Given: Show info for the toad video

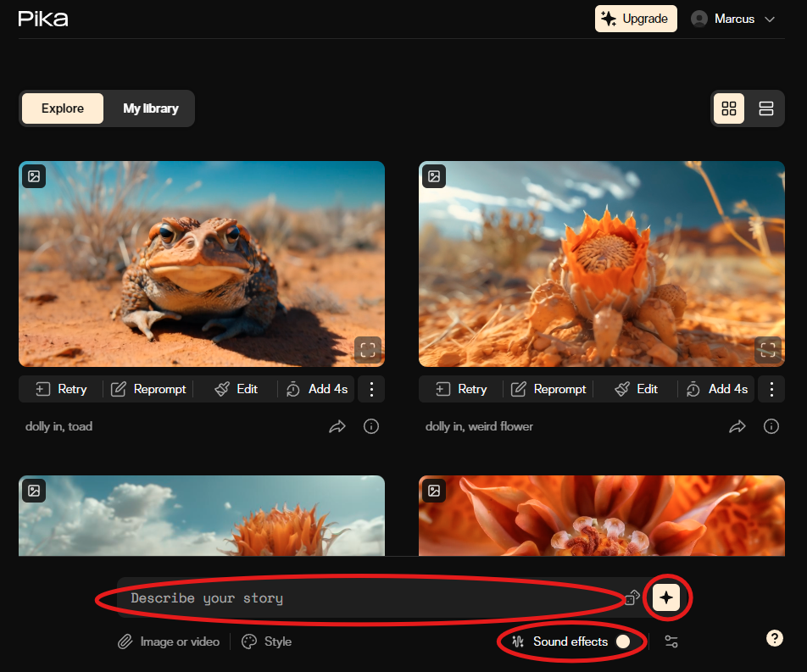Looking at the screenshot, I should (x=371, y=426).
